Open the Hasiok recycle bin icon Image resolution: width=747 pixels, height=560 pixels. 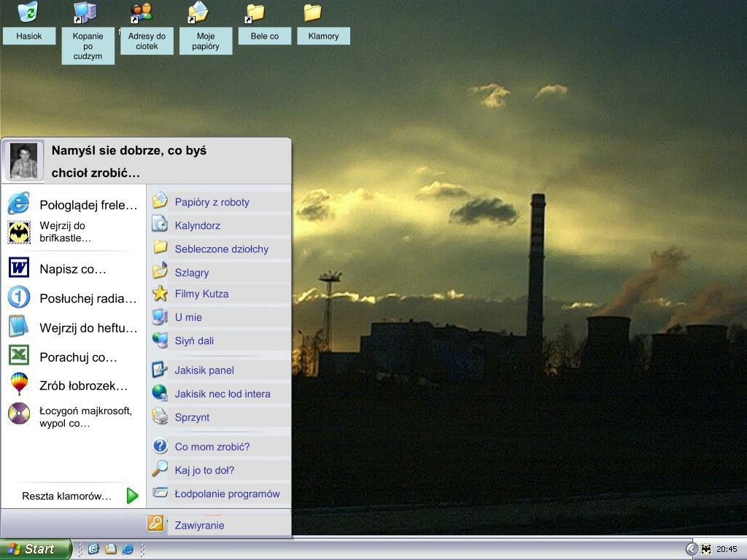(28, 12)
